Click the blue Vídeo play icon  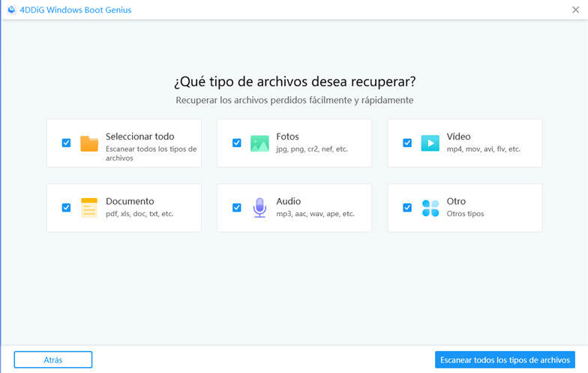430,143
